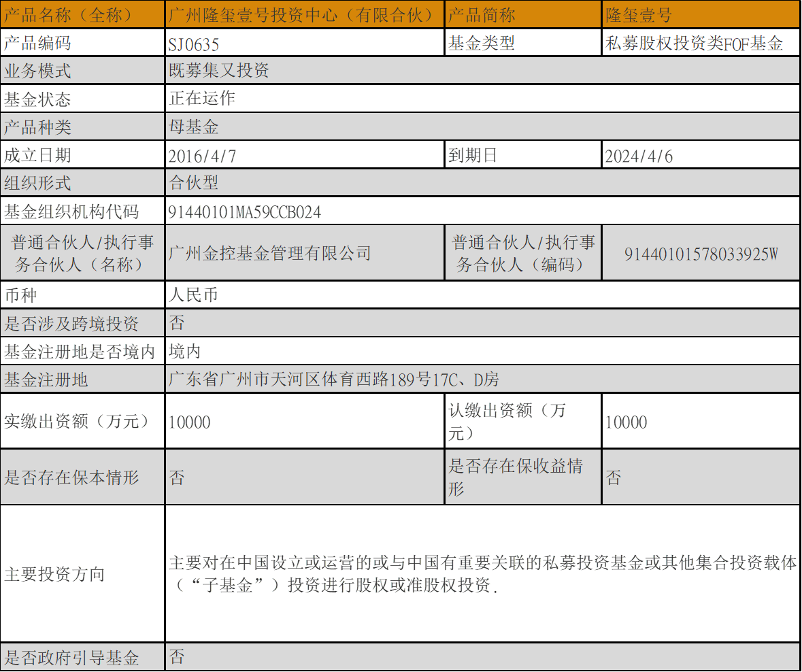Viewport: 802px width, 672px height.
Task: Click the 基金注册地 label
Action: pyautogui.click(x=46, y=380)
